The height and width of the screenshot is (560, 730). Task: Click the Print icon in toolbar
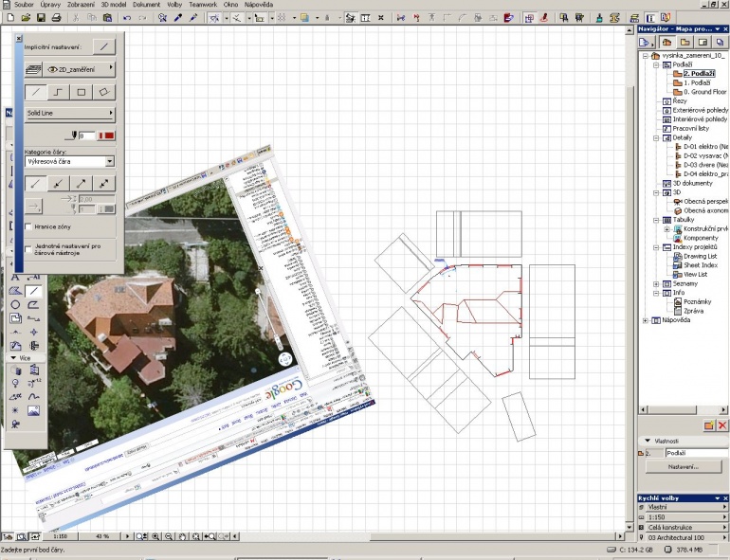coord(56,18)
